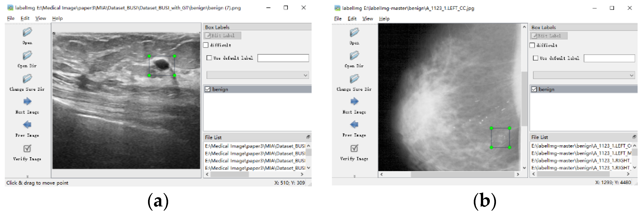The height and width of the screenshot is (216, 644).
Task: Open View menu in window (a)
Action: point(40,18)
